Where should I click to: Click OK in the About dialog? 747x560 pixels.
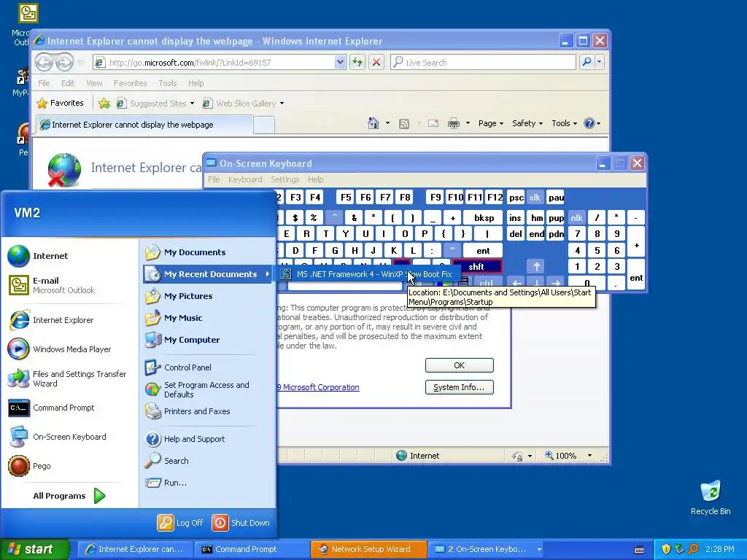(x=460, y=365)
